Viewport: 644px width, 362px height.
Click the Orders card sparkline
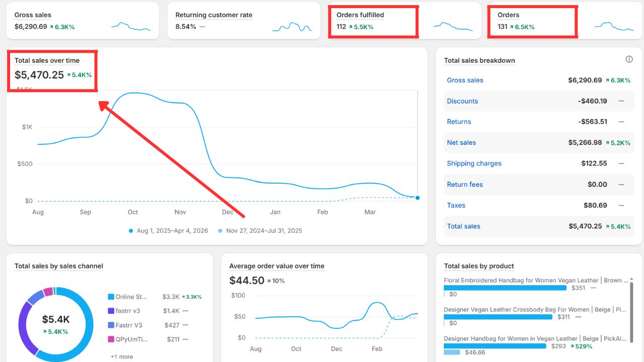(x=614, y=26)
